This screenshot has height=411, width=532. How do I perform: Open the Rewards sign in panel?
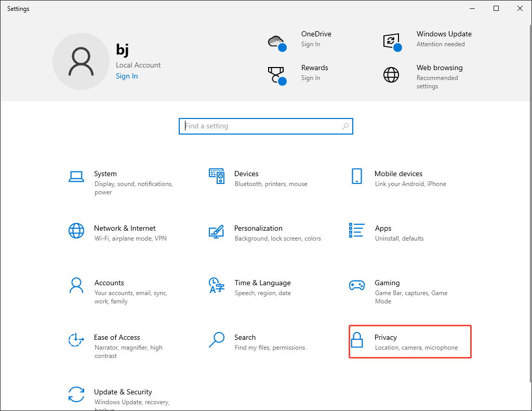pyautogui.click(x=315, y=73)
